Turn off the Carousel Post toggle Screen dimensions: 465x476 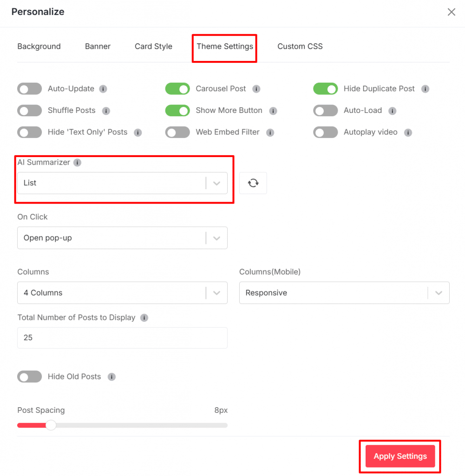(177, 89)
